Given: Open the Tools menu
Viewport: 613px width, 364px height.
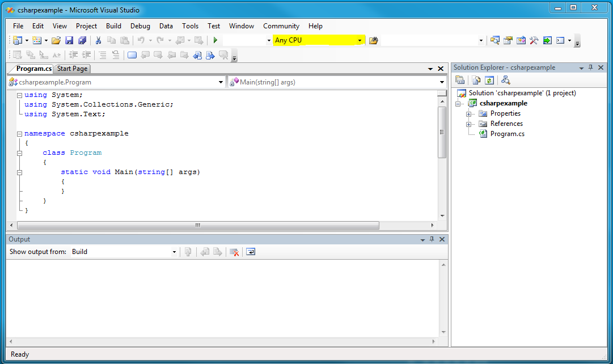Looking at the screenshot, I should point(190,26).
